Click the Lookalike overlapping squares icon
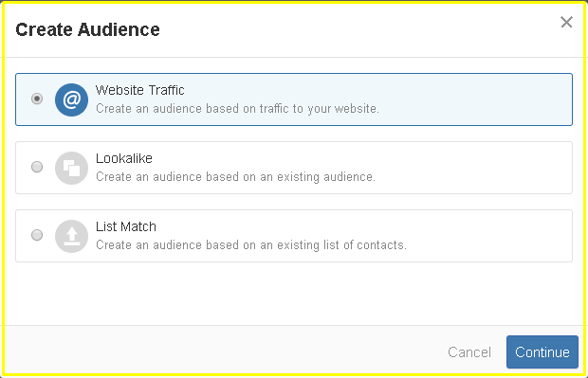This screenshot has width=588, height=378. (72, 168)
